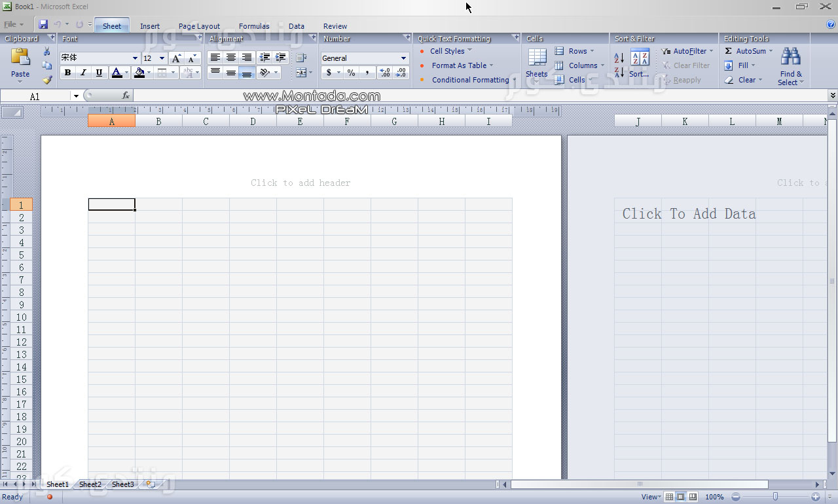Save the workbook with the floppy disk icon
Image resolution: width=838 pixels, height=504 pixels.
pyautogui.click(x=43, y=25)
